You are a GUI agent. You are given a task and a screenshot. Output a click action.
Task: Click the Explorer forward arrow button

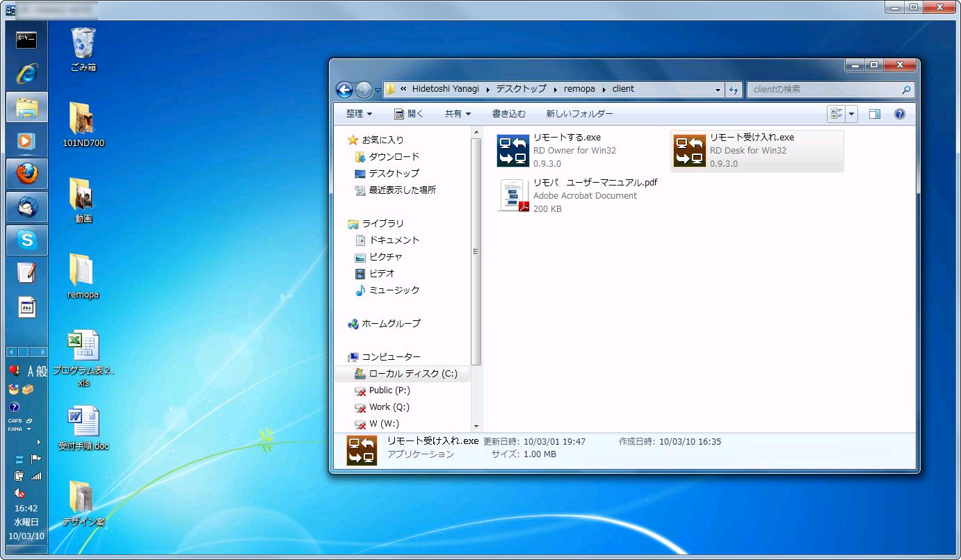pyautogui.click(x=364, y=90)
